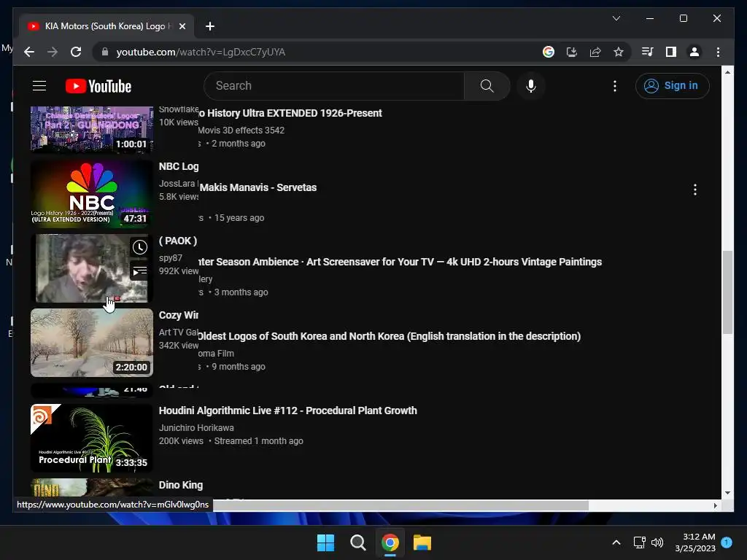The image size is (747, 560).
Task: Click the Google icon in address bar
Action: [x=549, y=52]
